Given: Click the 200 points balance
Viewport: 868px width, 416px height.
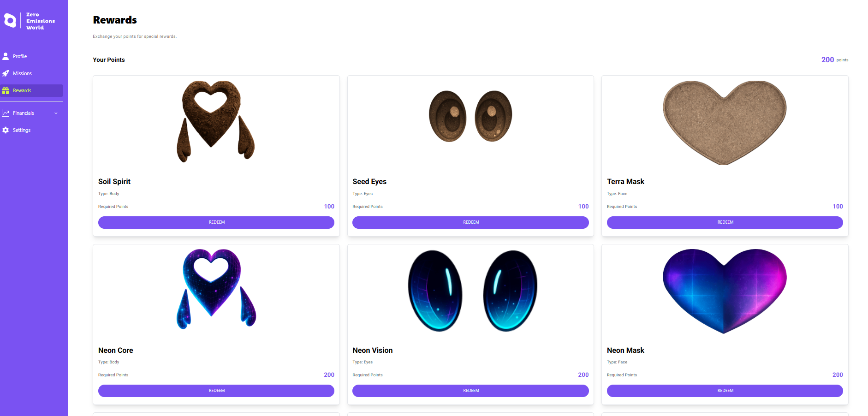Looking at the screenshot, I should [x=827, y=60].
